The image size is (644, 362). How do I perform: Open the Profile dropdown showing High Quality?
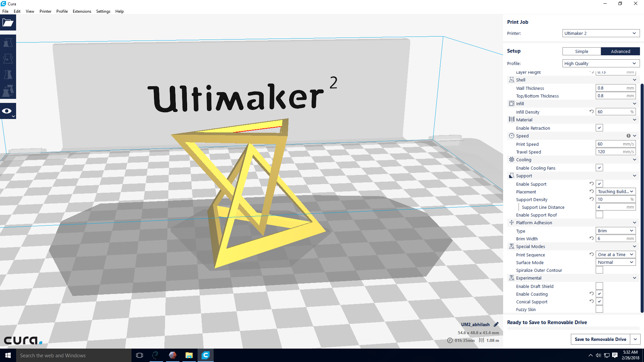[x=601, y=63]
